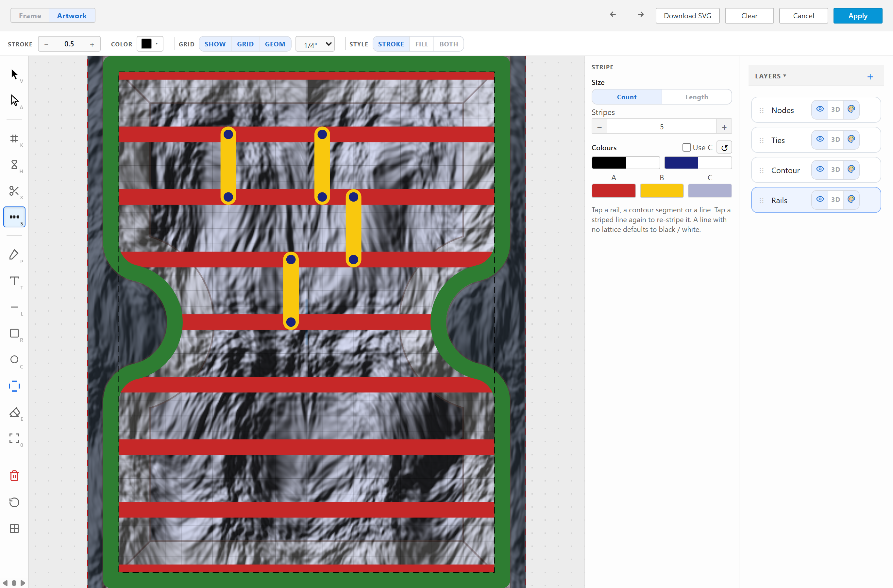Pick the yellow colour B swatch

click(662, 191)
